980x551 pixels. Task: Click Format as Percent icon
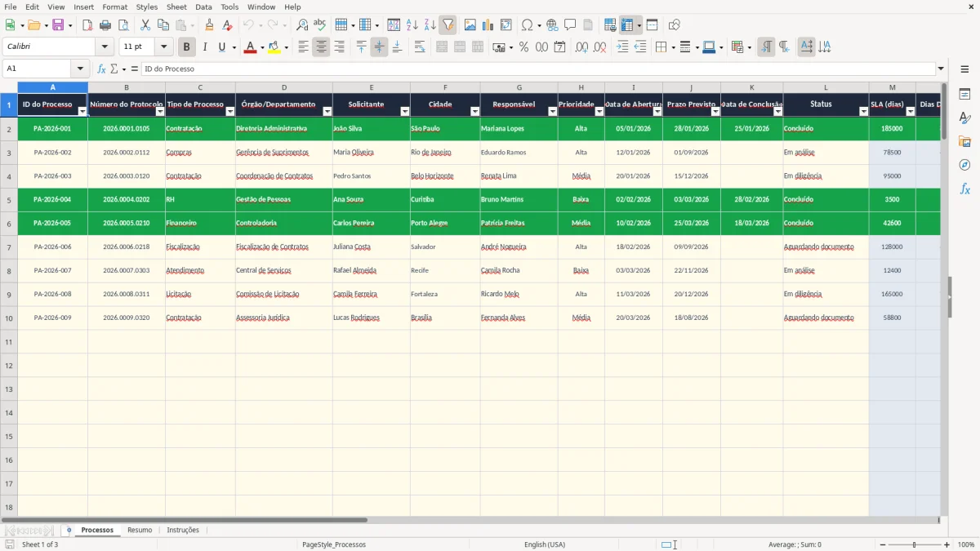click(523, 47)
